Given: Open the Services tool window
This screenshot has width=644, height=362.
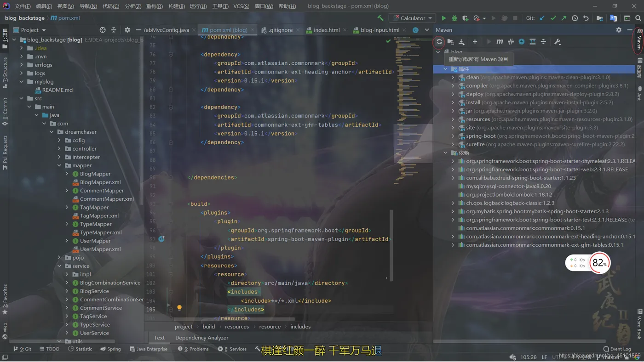Looking at the screenshot, I should [232, 349].
